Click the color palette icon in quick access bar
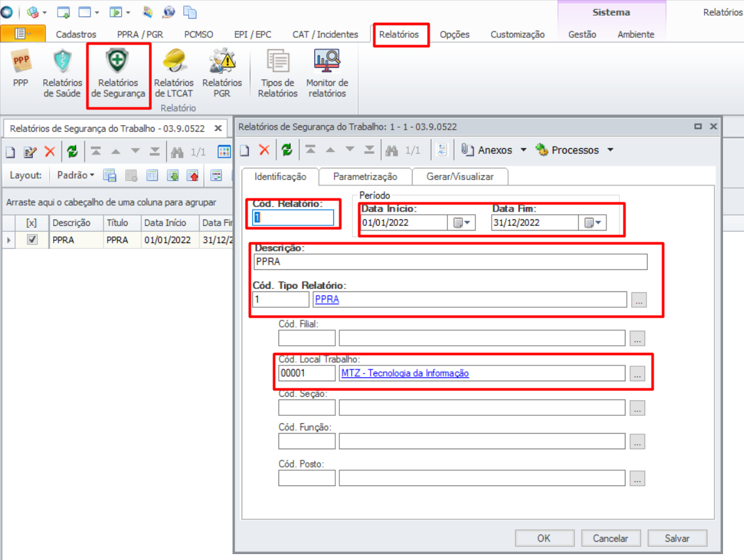The image size is (744, 560). 147,12
